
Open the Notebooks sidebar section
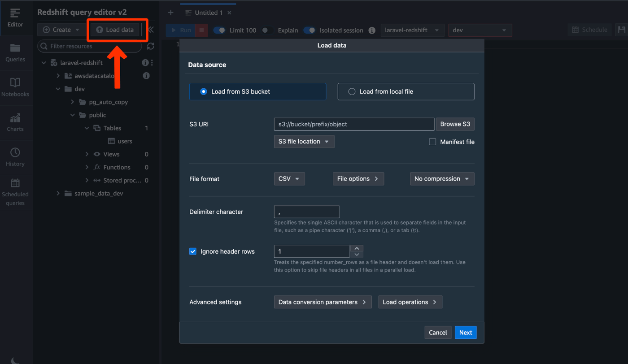(15, 87)
